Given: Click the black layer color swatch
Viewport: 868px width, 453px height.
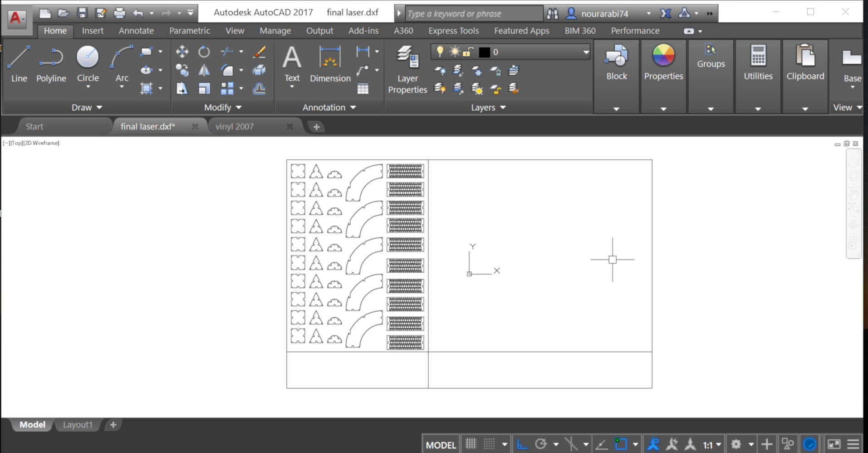Looking at the screenshot, I should 484,52.
